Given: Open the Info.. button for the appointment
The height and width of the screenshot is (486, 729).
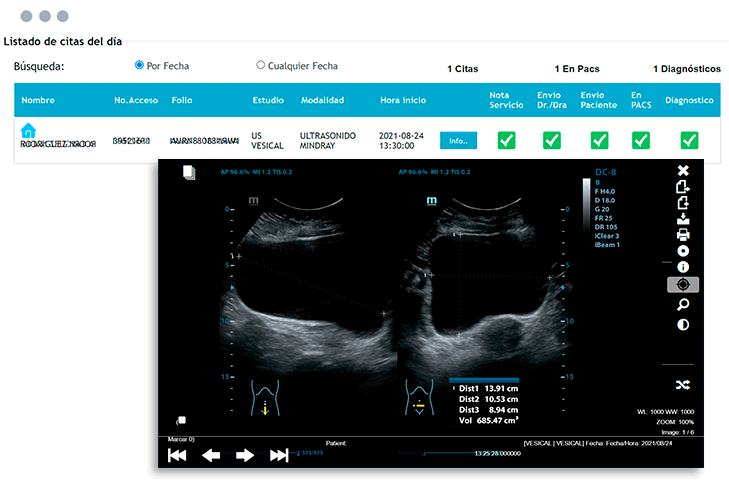Looking at the screenshot, I should (458, 140).
